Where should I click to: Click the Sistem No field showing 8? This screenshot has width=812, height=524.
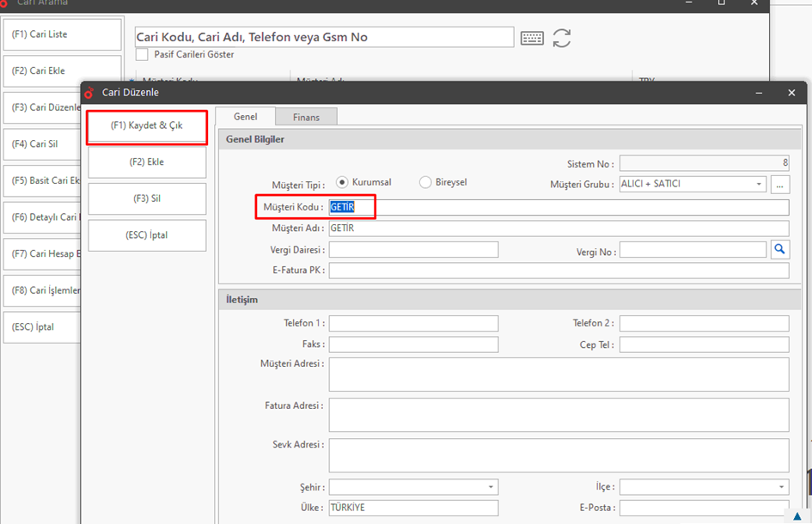(705, 163)
